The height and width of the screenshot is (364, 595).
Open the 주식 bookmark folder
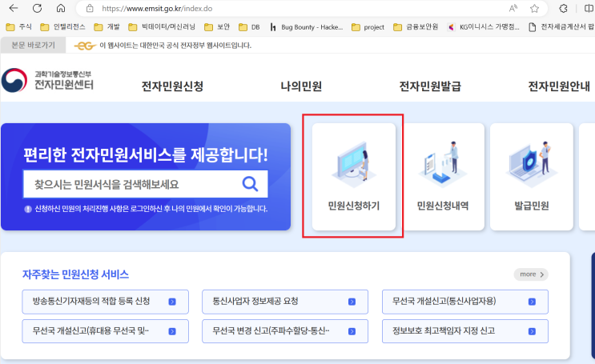click(18, 27)
